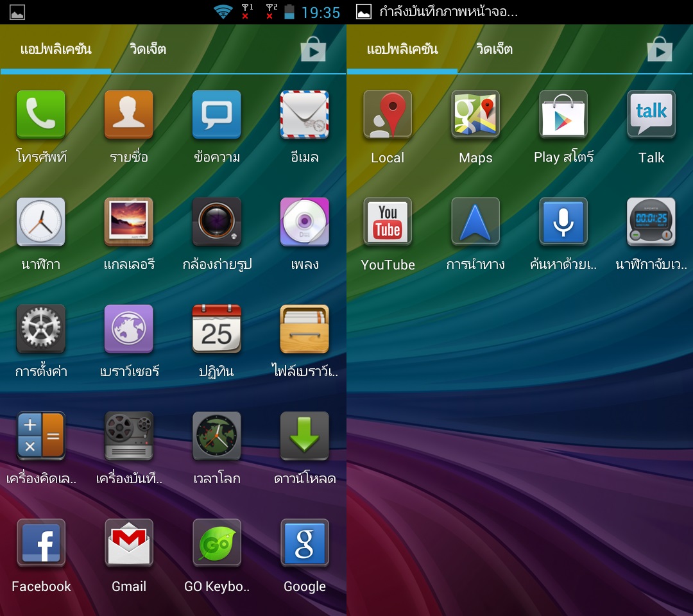Open the YouTube app
693x616 pixels.
pos(388,221)
